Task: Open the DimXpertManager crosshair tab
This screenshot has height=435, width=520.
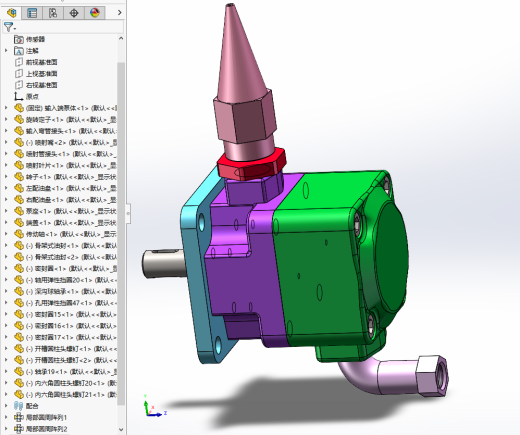Action: tap(74, 13)
